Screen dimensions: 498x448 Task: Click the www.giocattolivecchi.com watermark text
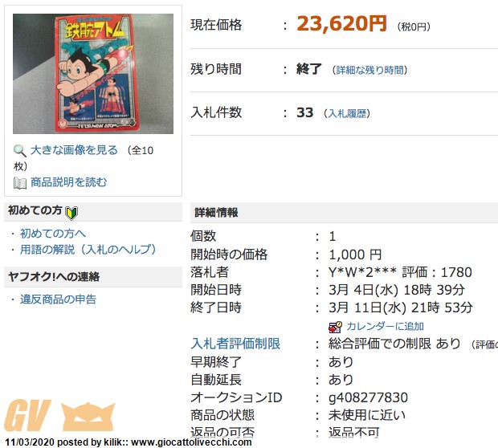click(x=191, y=442)
